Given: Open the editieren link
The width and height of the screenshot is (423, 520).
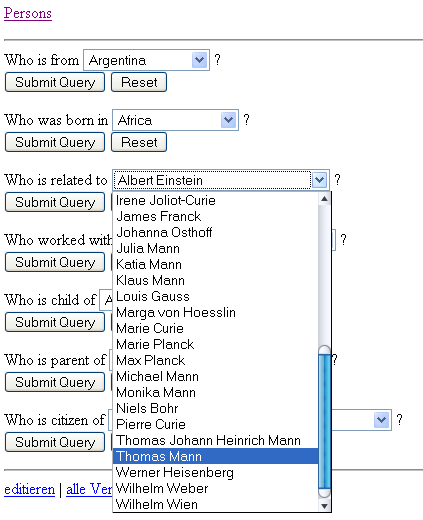Looking at the screenshot, I should point(29,489).
